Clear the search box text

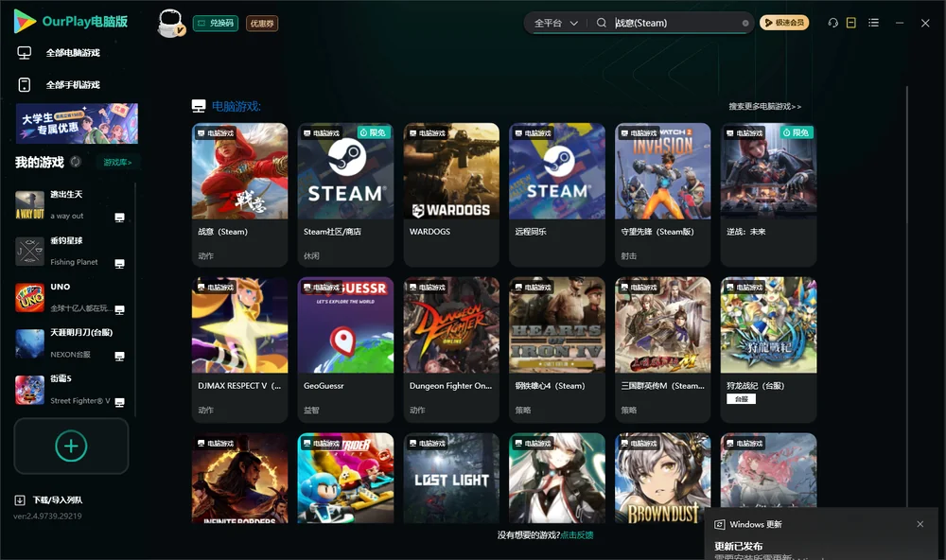click(745, 23)
